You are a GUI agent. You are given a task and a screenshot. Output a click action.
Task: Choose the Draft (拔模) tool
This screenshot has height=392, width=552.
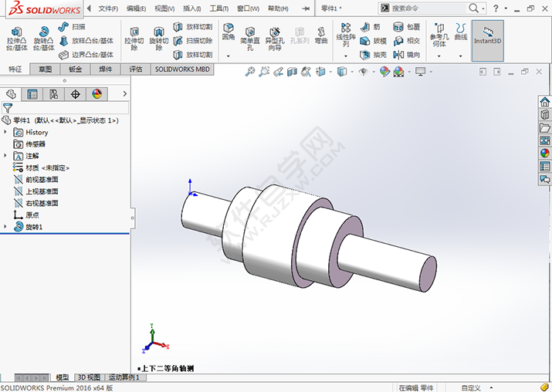click(373, 41)
